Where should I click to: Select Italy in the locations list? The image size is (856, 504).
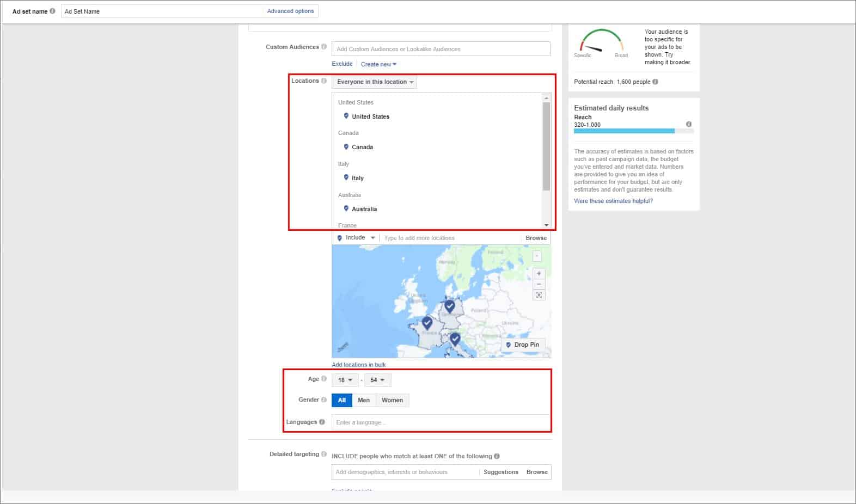click(x=357, y=178)
